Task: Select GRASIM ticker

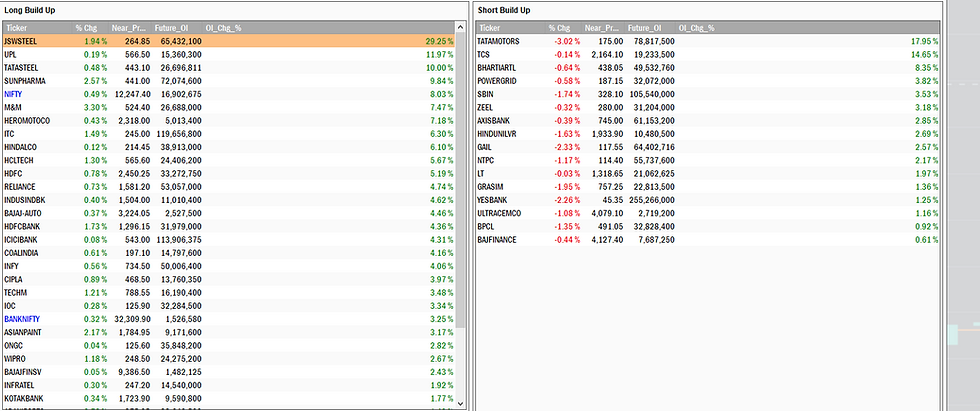Action: (490, 187)
